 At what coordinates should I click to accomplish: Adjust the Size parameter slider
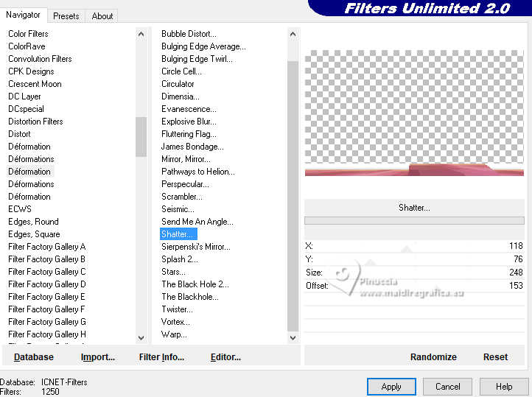point(414,273)
